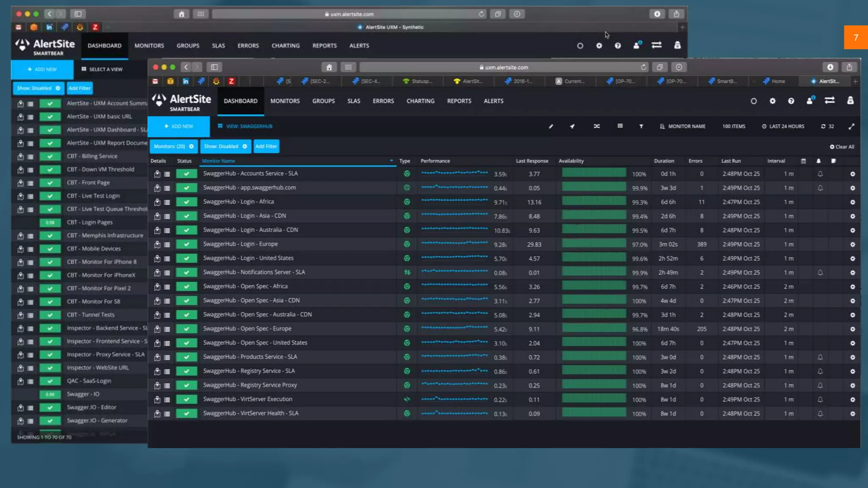The height and width of the screenshot is (488, 868).
Task: Toggle status check of SwaggerHub - Accounts Service - SLA
Action: coord(186,174)
